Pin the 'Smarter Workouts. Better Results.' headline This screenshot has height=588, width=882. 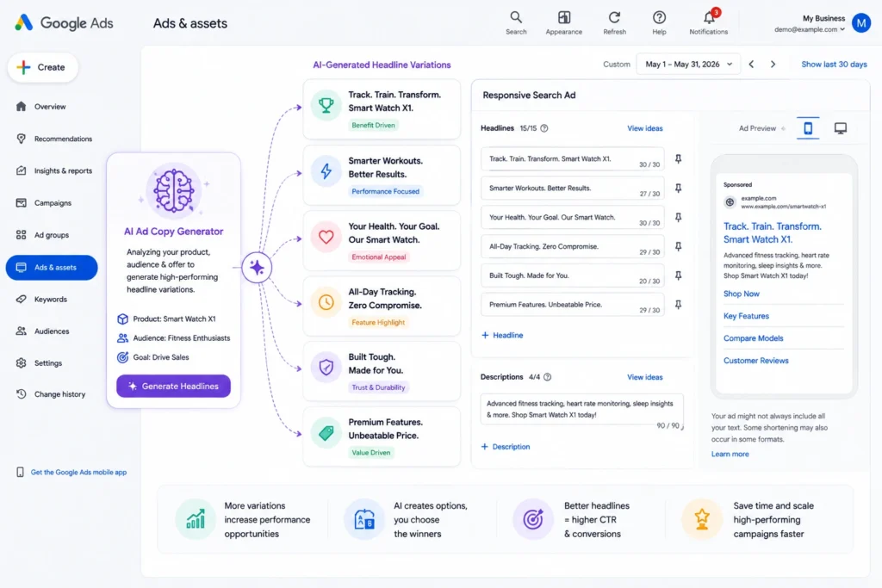click(x=679, y=189)
